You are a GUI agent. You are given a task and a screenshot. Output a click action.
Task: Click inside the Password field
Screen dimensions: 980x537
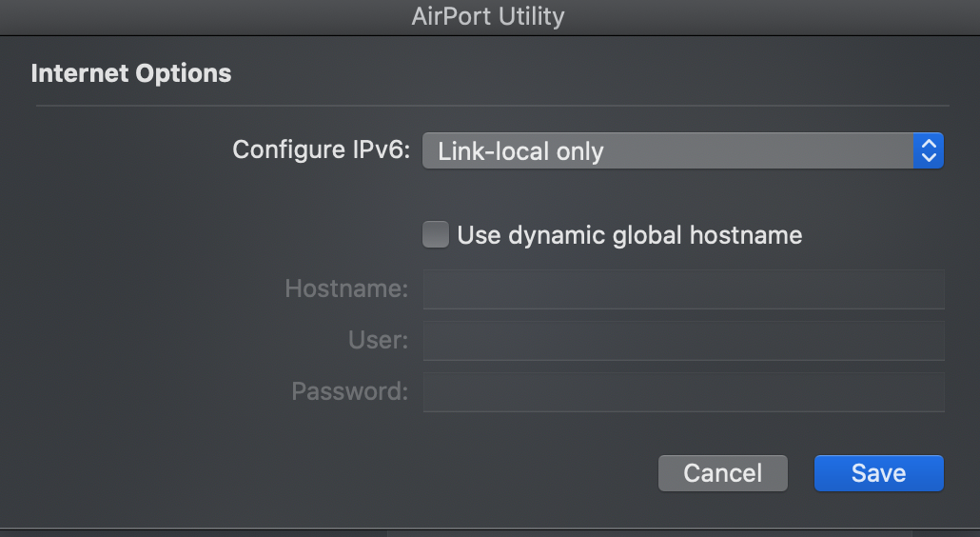coord(683,391)
